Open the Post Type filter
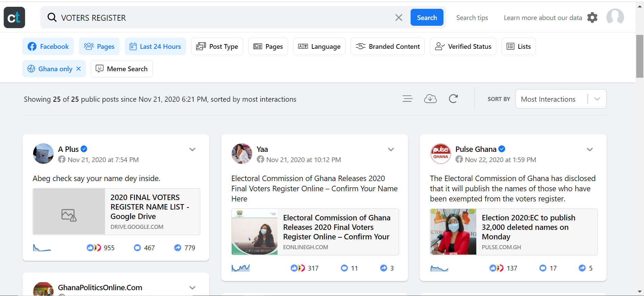 point(217,46)
